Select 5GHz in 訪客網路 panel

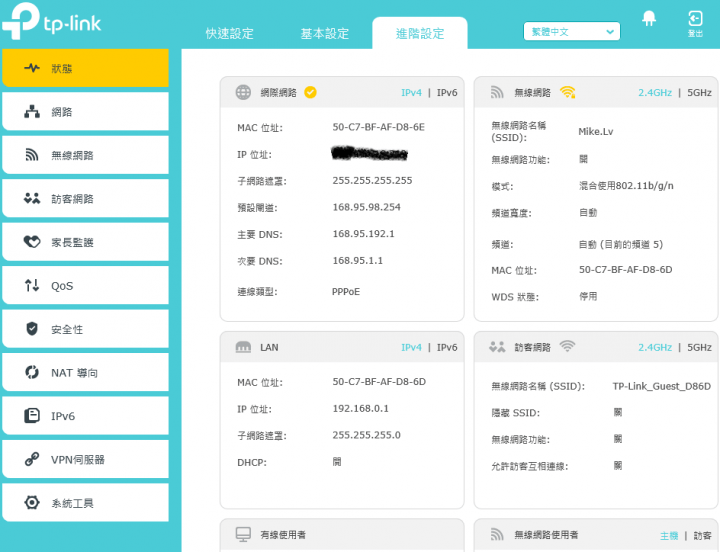tap(699, 348)
